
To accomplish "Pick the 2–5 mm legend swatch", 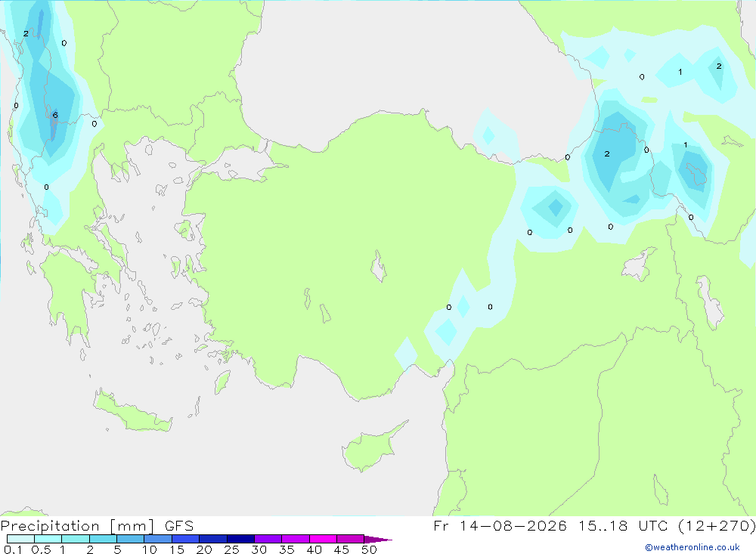I will coord(103,539).
